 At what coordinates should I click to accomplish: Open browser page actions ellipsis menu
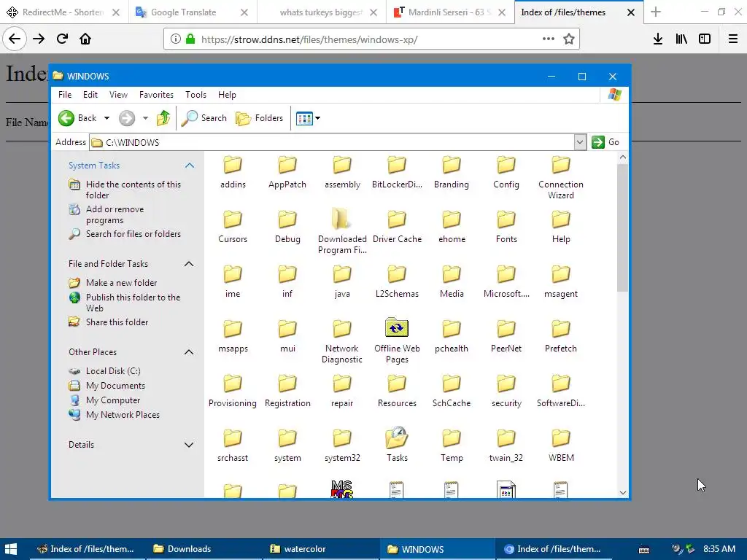(549, 39)
